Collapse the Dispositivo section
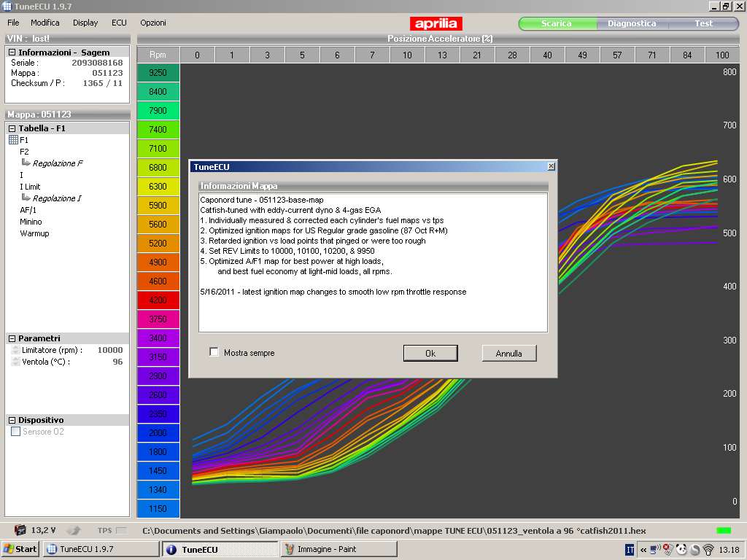Image resolution: width=747 pixels, height=560 pixels. coord(12,420)
